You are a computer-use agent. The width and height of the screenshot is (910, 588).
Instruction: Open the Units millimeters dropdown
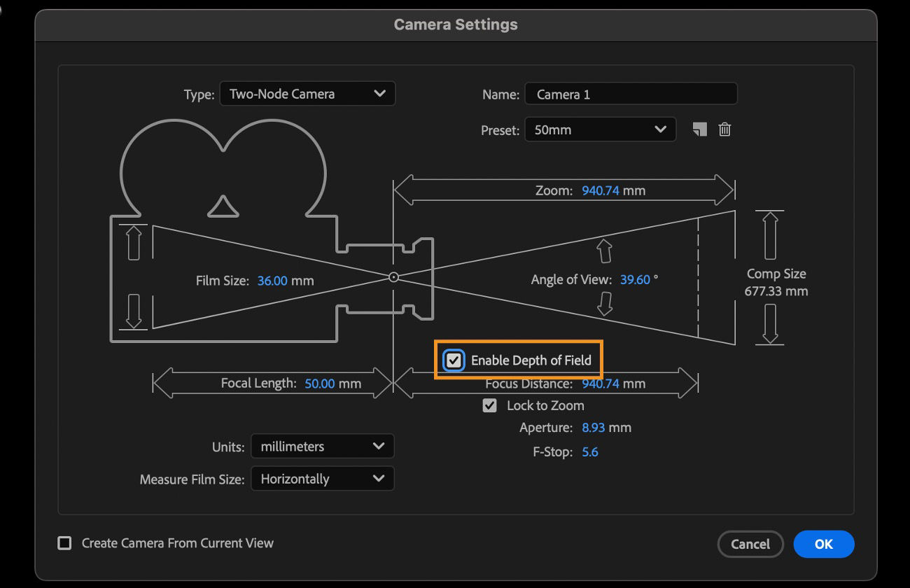pos(322,447)
